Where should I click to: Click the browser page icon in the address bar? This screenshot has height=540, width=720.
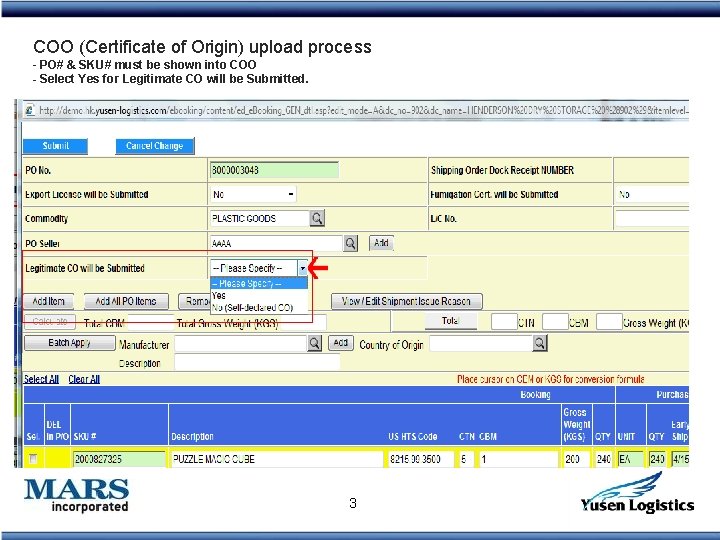pos(30,110)
